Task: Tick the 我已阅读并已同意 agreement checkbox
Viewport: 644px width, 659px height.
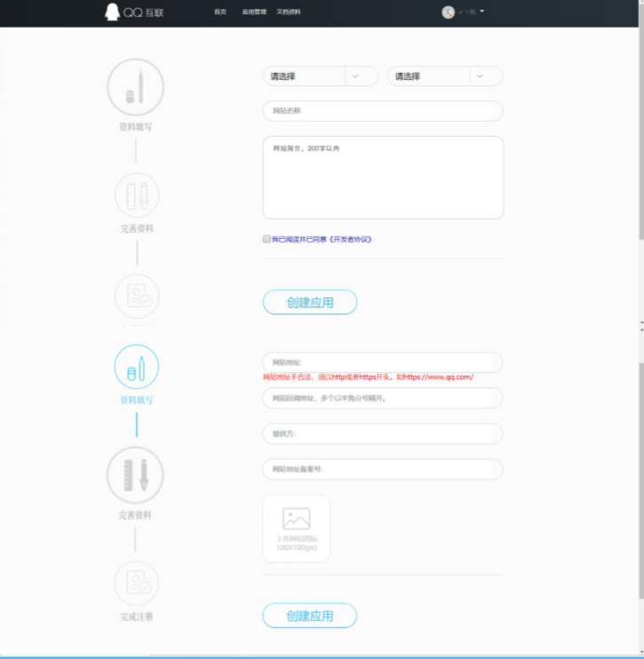Action: (x=266, y=239)
